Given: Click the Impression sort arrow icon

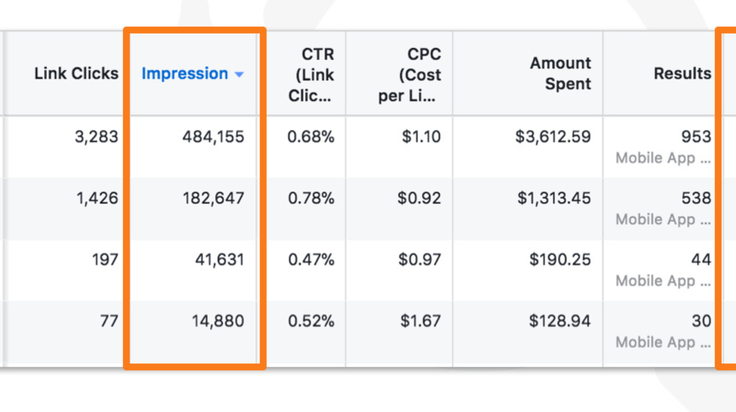Looking at the screenshot, I should pyautogui.click(x=239, y=74).
